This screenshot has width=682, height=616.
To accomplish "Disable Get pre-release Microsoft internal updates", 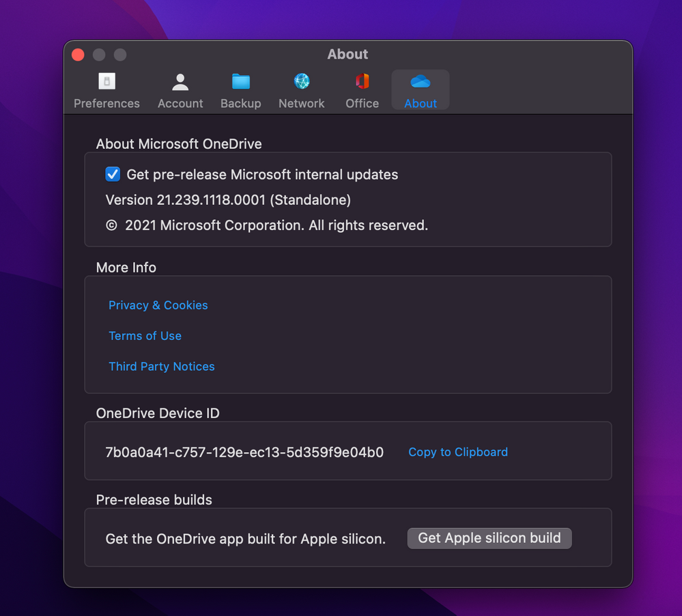I will [112, 174].
